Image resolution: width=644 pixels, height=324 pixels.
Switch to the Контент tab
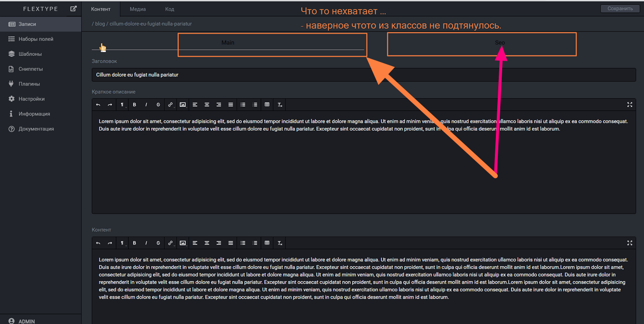point(101,9)
